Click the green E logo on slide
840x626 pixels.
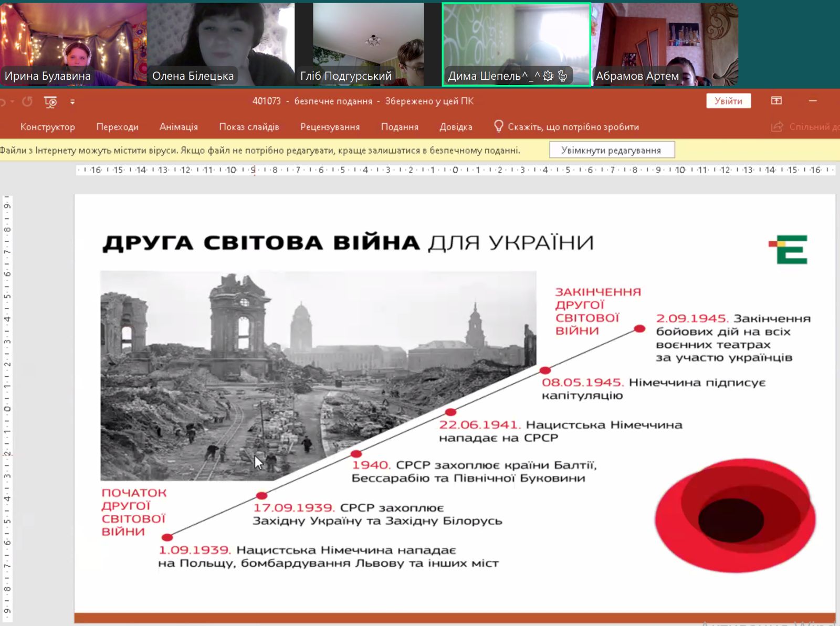click(788, 250)
